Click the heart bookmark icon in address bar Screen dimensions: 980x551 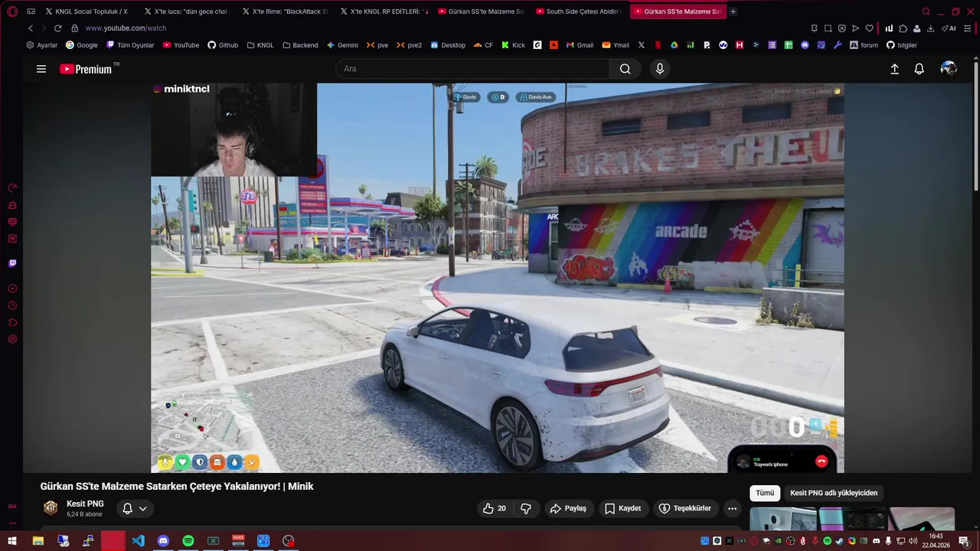coord(870,28)
